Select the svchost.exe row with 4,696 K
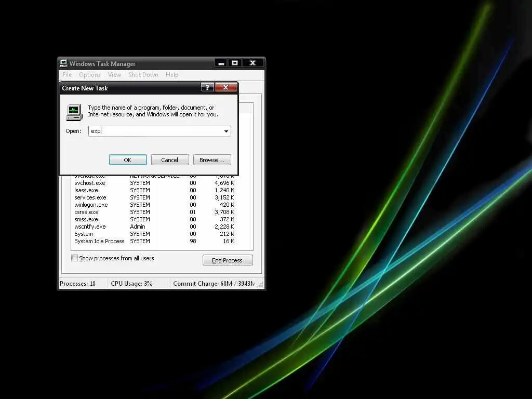 click(154, 183)
